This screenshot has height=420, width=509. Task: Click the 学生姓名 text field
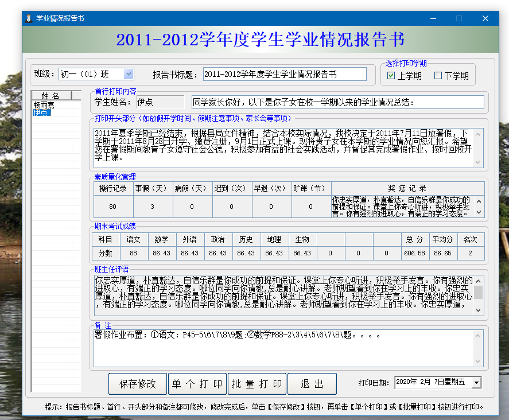160,102
